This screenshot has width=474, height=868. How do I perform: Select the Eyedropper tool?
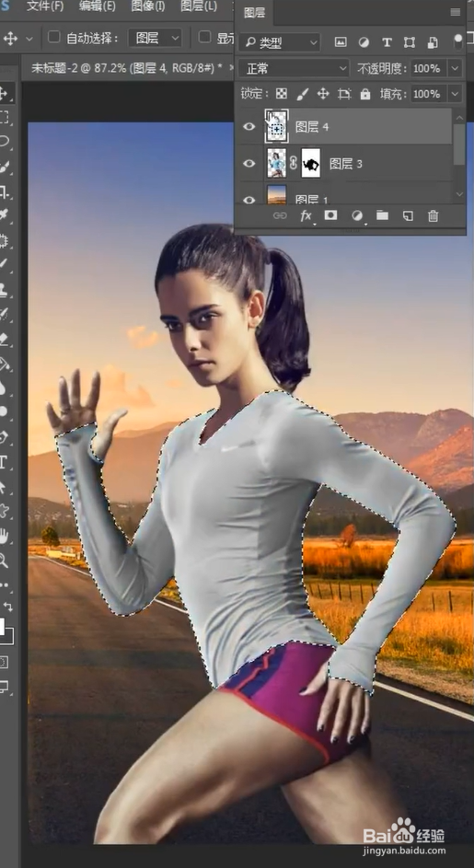tap(4, 214)
